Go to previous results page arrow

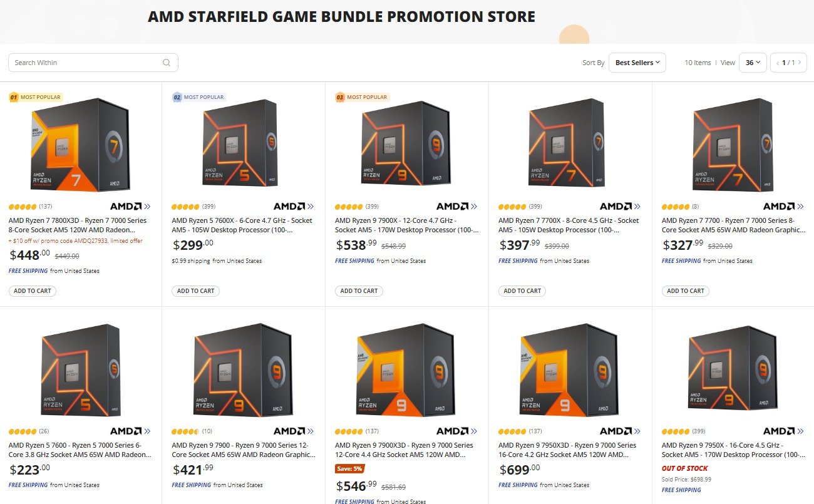coord(778,63)
